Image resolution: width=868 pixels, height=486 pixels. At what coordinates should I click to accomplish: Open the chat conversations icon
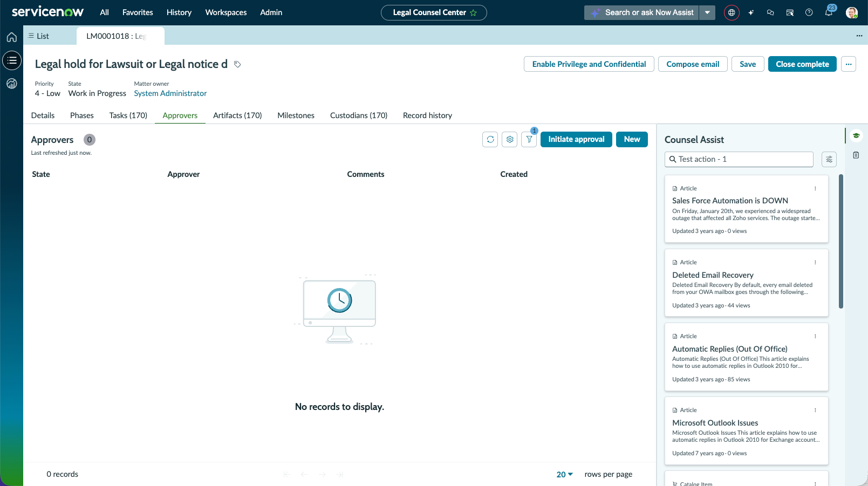(770, 12)
